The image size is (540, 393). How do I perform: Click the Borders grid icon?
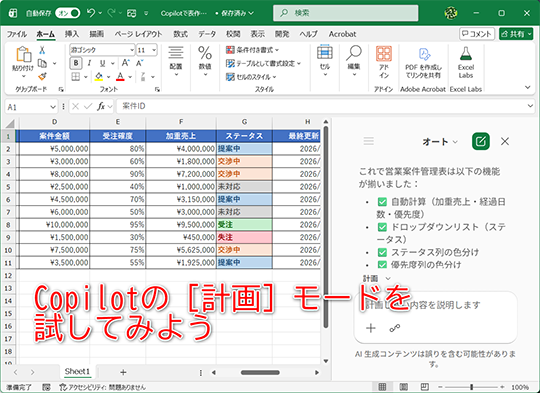[75, 76]
